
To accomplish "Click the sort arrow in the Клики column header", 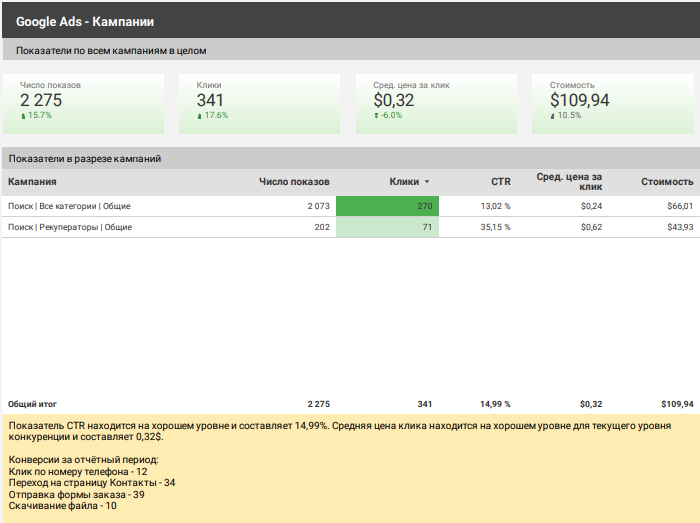I will pos(427,182).
